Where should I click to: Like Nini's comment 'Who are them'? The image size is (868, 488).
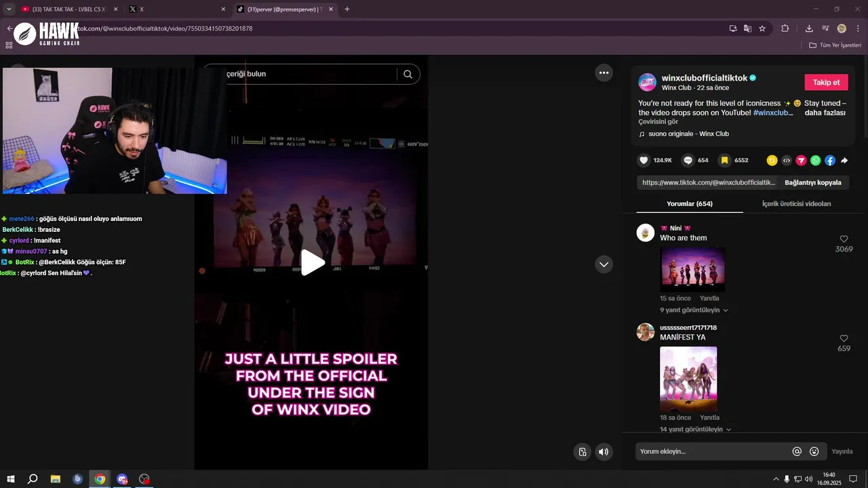click(x=844, y=239)
